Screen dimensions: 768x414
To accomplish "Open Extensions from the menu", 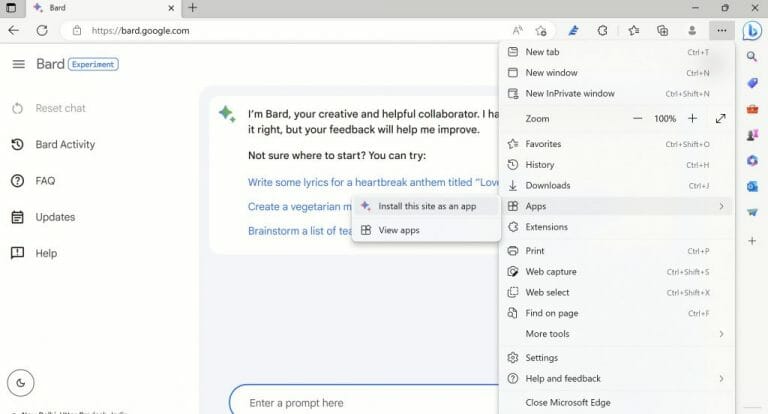I will (617, 227).
